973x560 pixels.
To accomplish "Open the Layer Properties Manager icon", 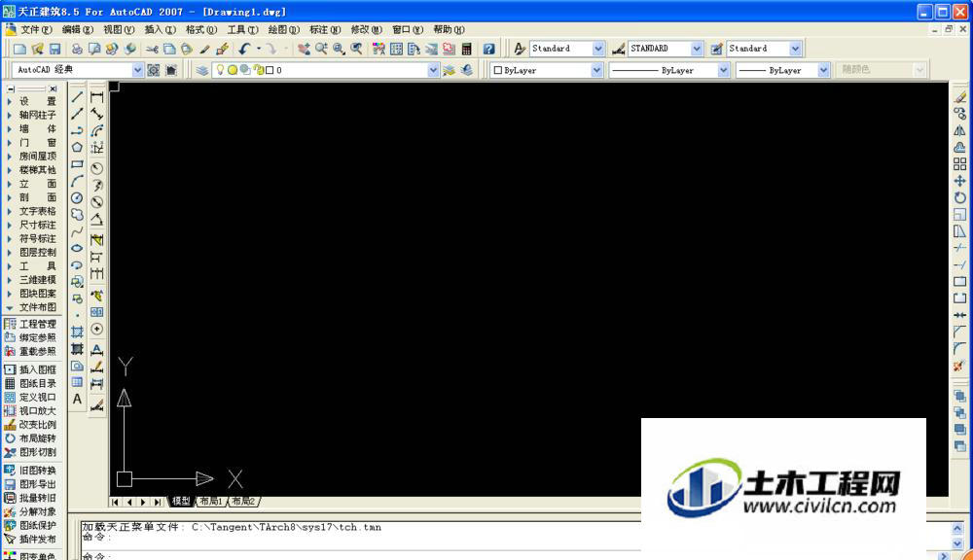I will (x=202, y=70).
